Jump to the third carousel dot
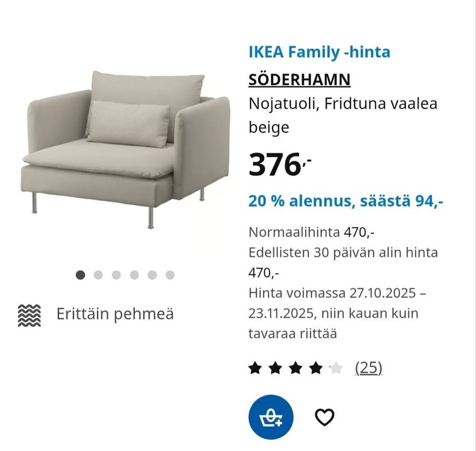476x451 pixels. coord(116,275)
